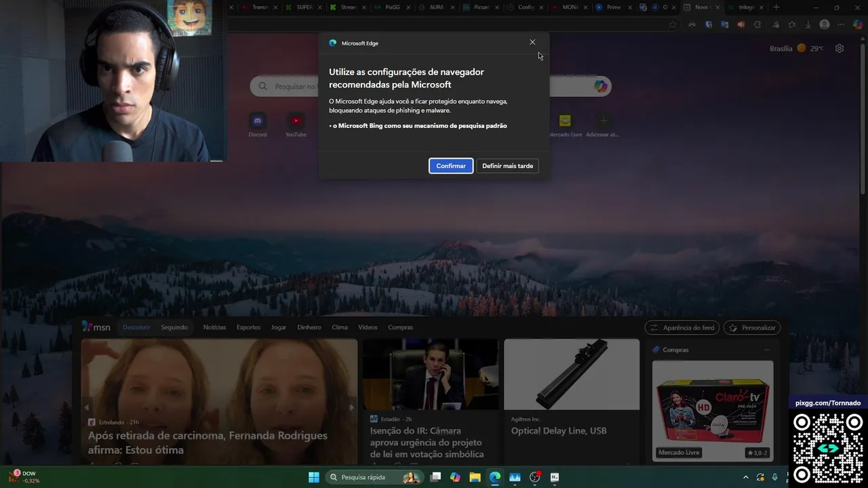Open Task View on the taskbar
Viewport: 868px width, 488px height.
[x=436, y=477]
